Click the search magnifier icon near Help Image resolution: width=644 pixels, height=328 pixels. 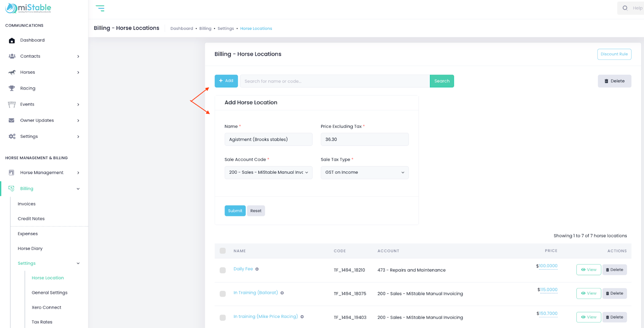coord(625,8)
